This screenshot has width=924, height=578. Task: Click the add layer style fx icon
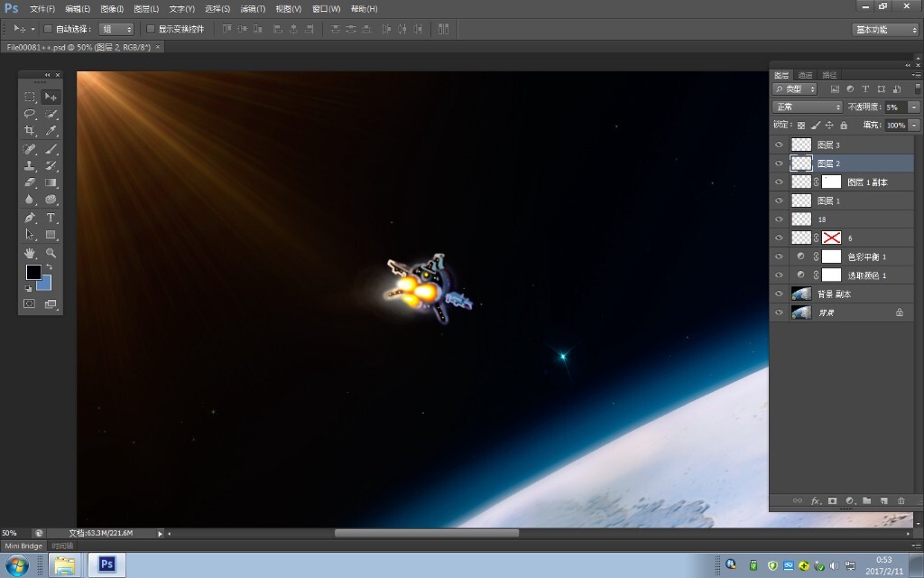[816, 500]
